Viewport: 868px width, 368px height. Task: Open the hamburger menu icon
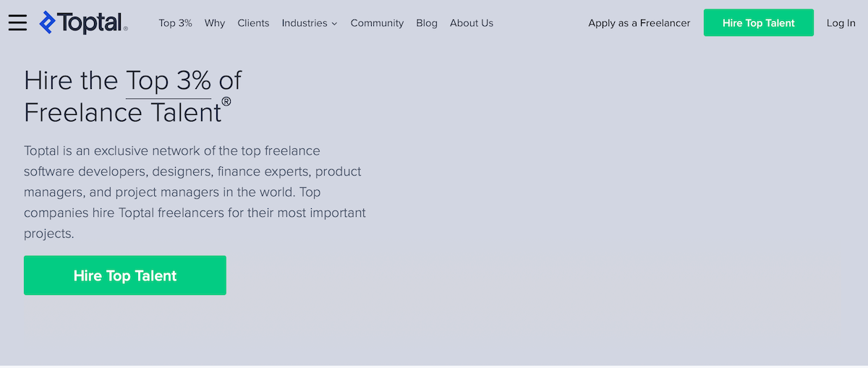pyautogui.click(x=17, y=23)
